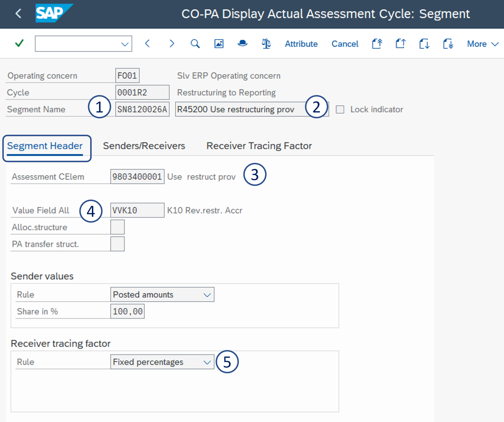Click the last page navigation icon

[448, 44]
